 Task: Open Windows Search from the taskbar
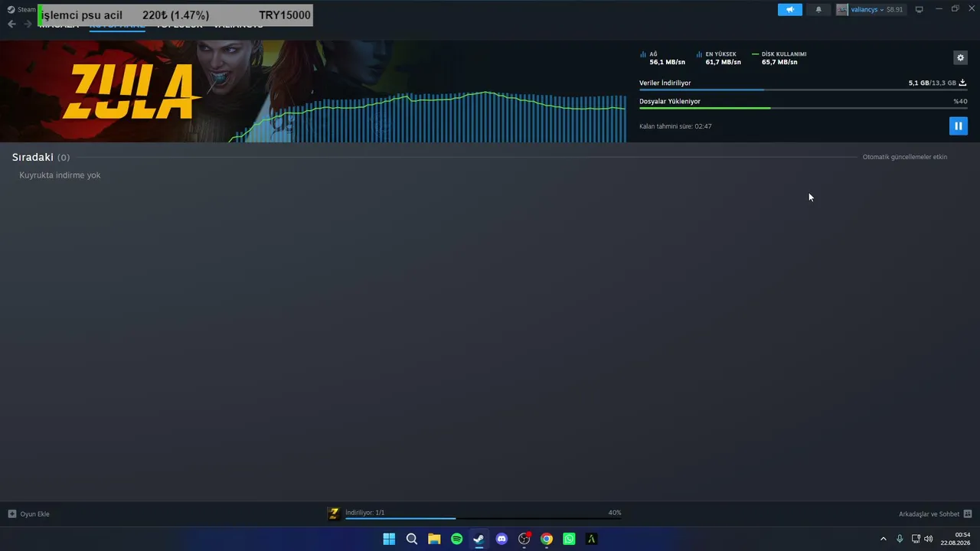pyautogui.click(x=411, y=539)
